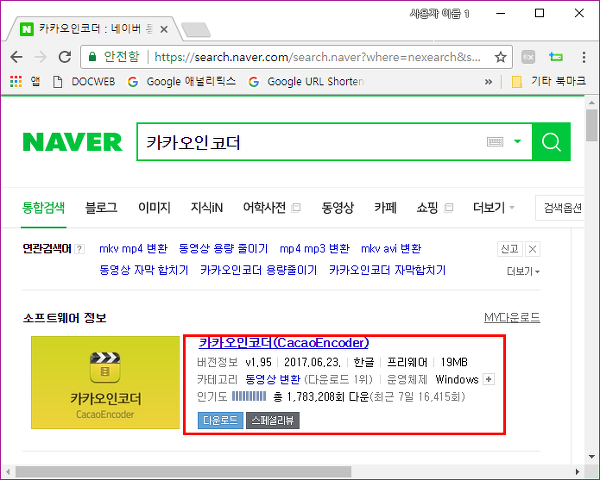The width and height of the screenshot is (600, 480).
Task: Click the NAVER logo
Action: click(x=72, y=142)
